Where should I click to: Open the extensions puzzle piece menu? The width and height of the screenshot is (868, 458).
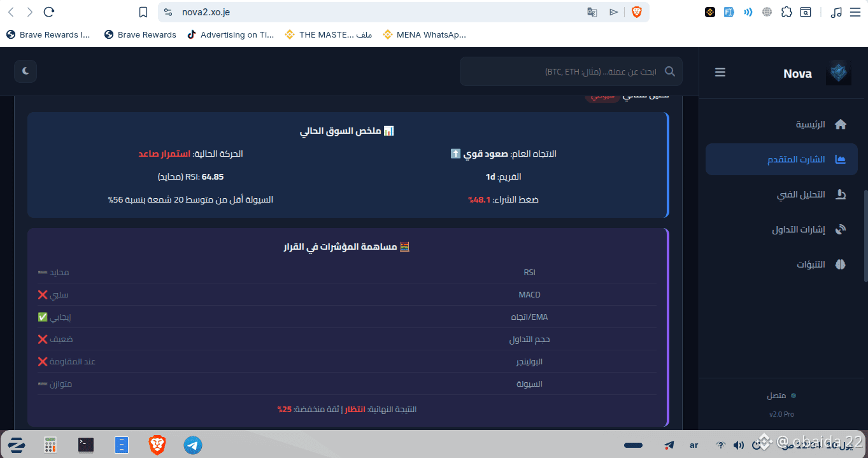coord(786,11)
